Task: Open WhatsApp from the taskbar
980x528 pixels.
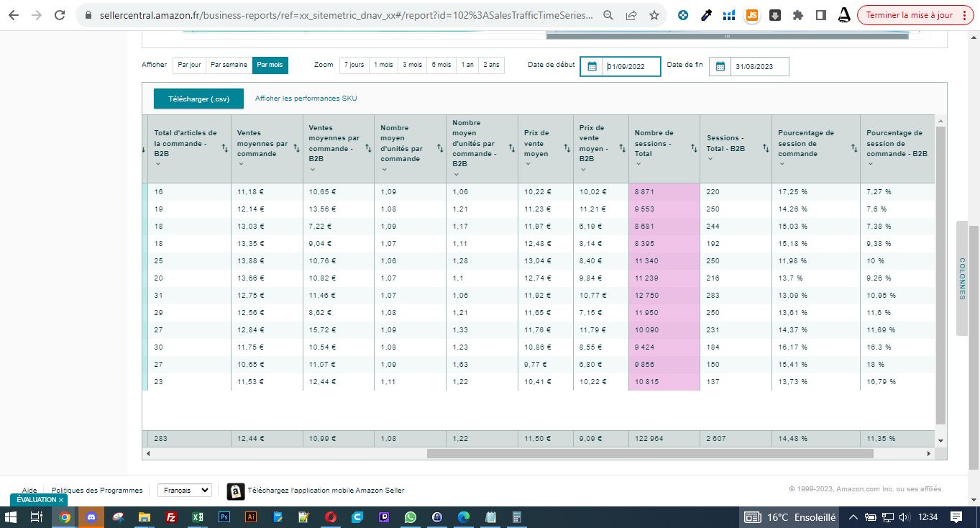Action: [x=411, y=517]
